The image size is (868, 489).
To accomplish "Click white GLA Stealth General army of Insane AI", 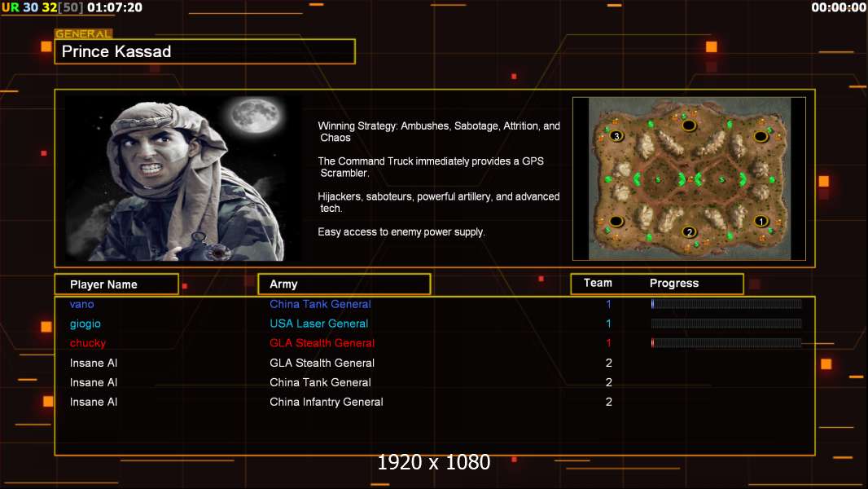I will [x=322, y=363].
